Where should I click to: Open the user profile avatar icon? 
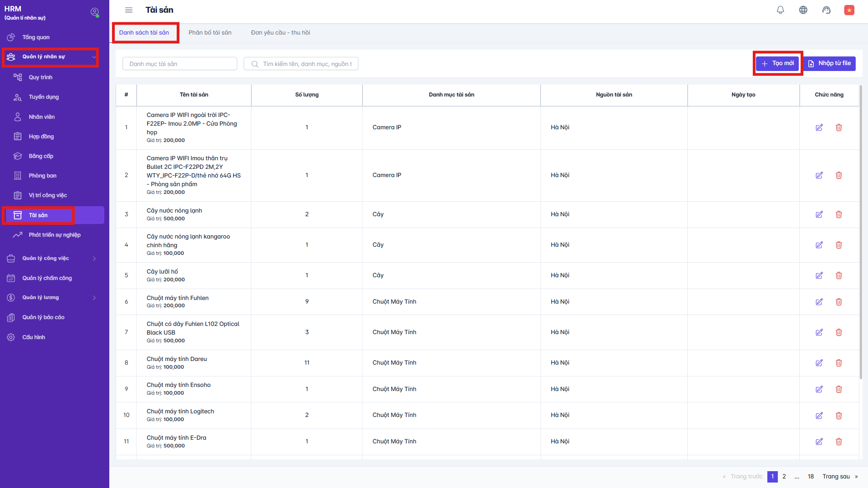point(94,12)
